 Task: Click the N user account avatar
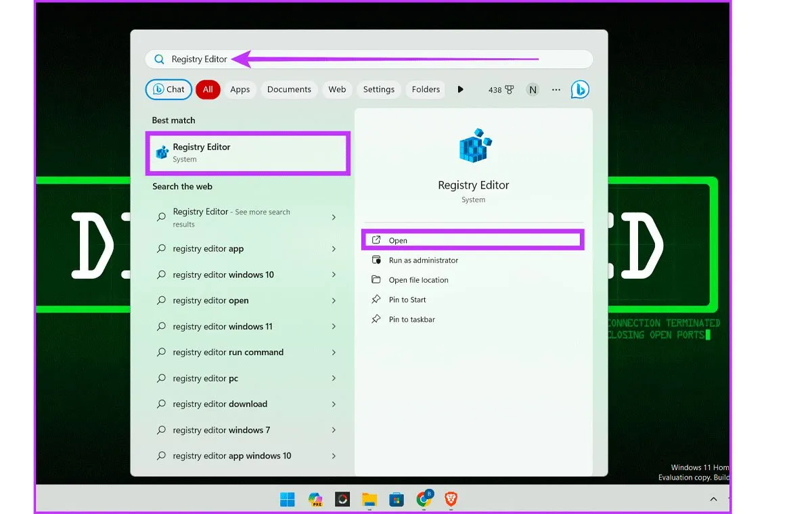coord(533,89)
